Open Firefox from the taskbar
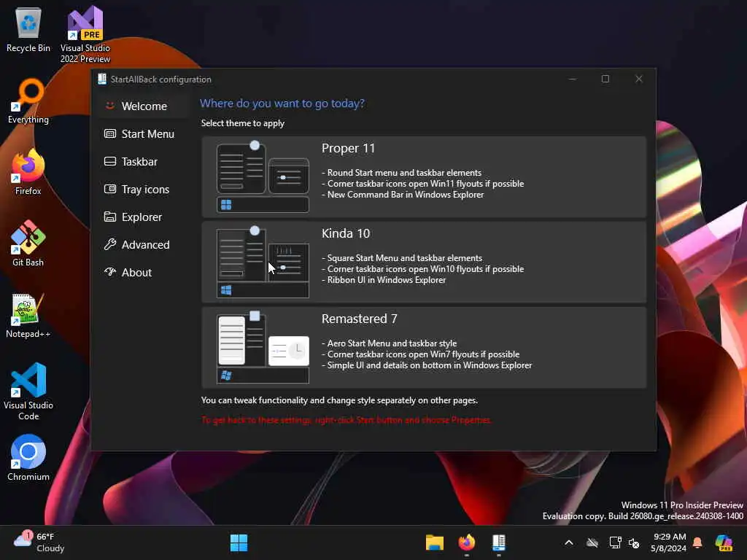 [467, 542]
